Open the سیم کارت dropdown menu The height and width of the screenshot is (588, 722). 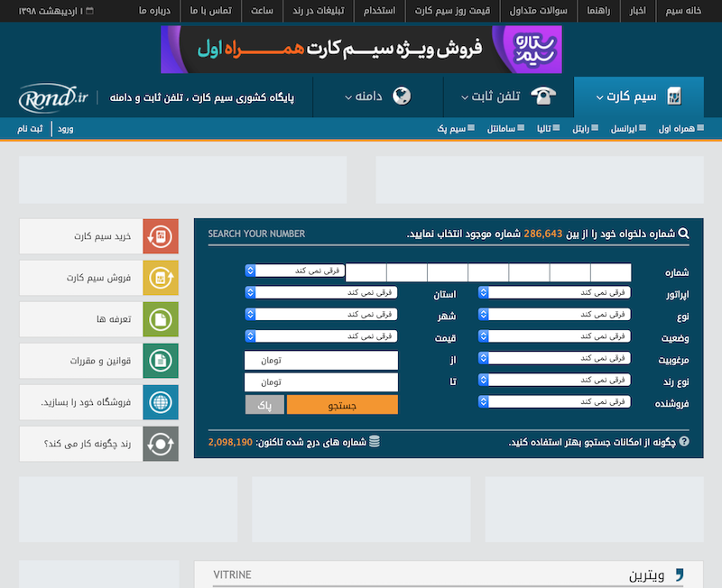[x=639, y=96]
